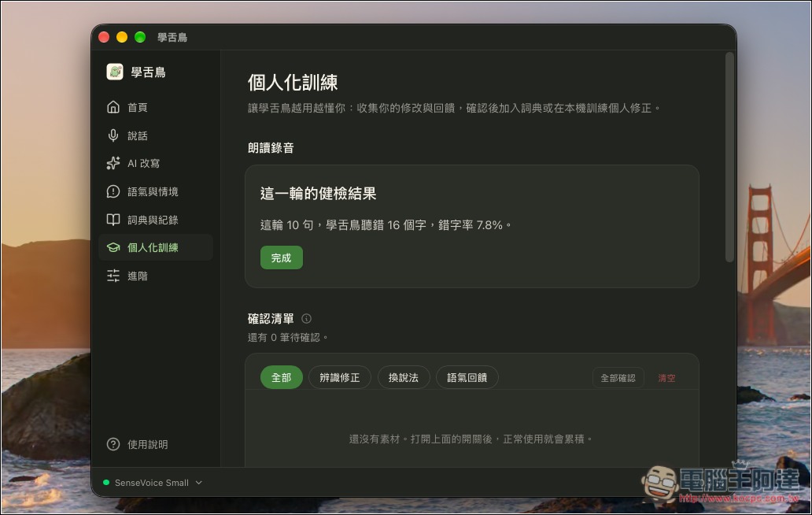Click the 語氣與情境 speech bubble icon

pyautogui.click(x=113, y=191)
